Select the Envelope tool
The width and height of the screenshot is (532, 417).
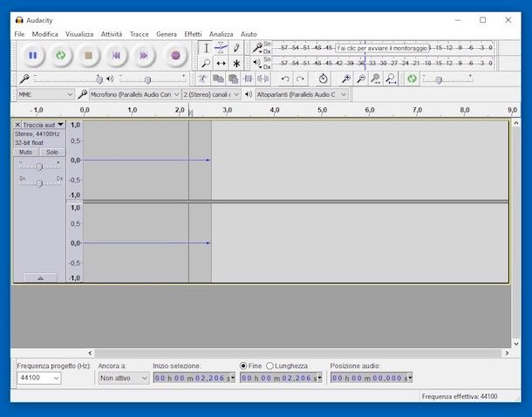click(221, 48)
